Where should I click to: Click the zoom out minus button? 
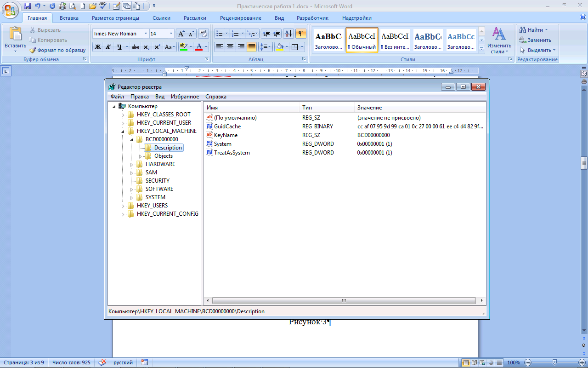pyautogui.click(x=528, y=362)
